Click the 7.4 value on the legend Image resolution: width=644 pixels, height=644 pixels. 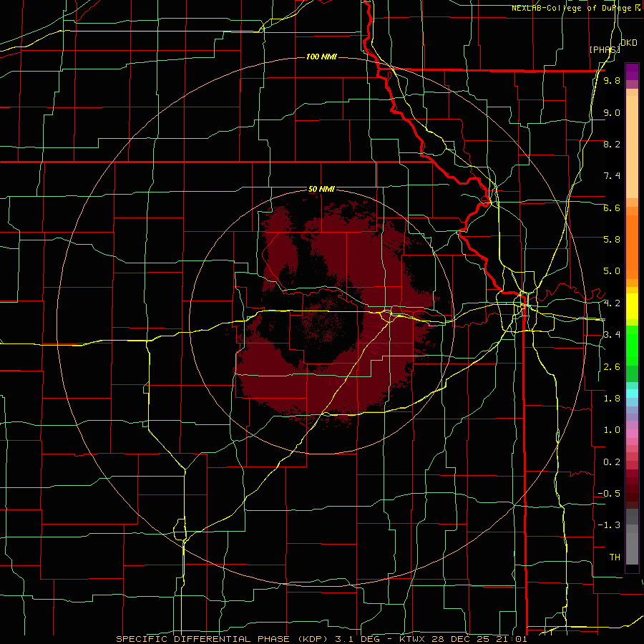pyautogui.click(x=612, y=176)
